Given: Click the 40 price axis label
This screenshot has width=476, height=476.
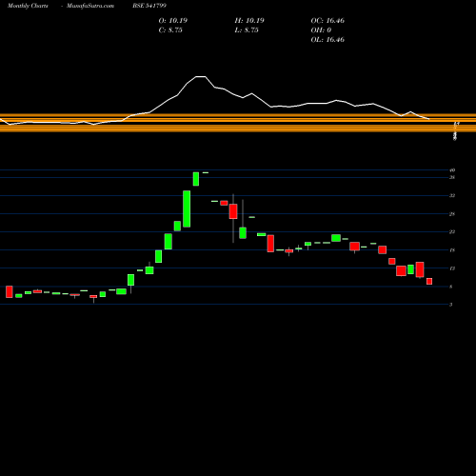Looking at the screenshot, I should tap(452, 170).
